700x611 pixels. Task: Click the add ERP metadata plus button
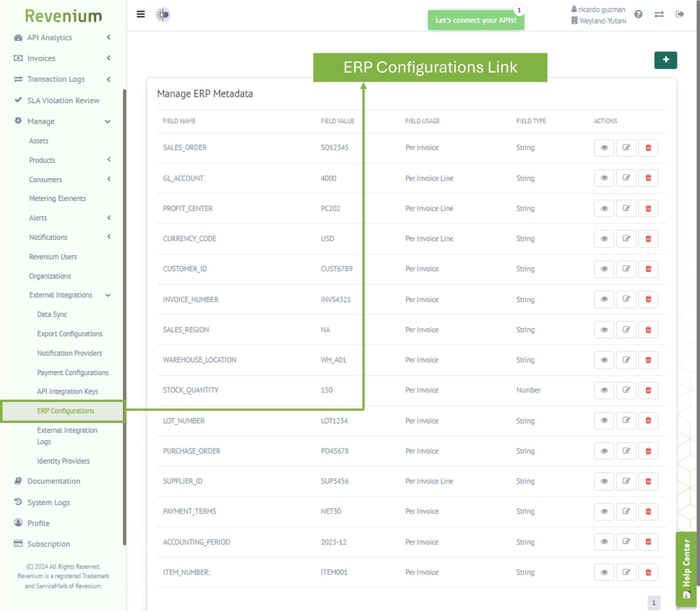[665, 60]
